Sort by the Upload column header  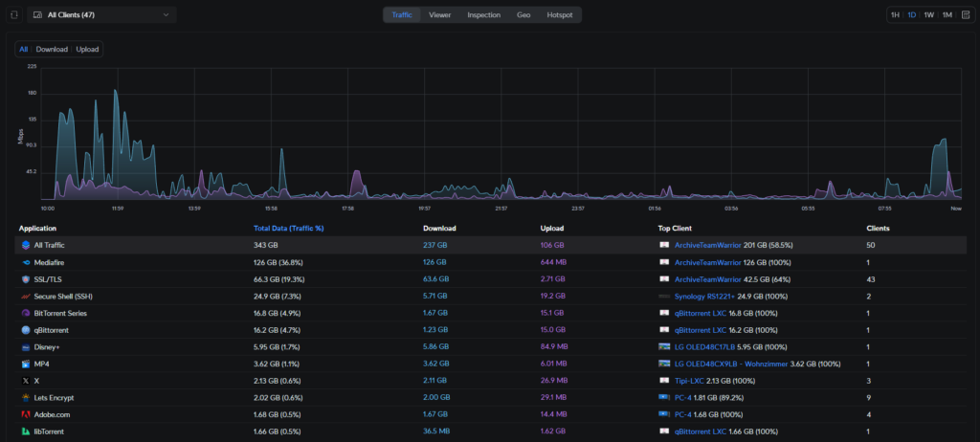(x=552, y=229)
